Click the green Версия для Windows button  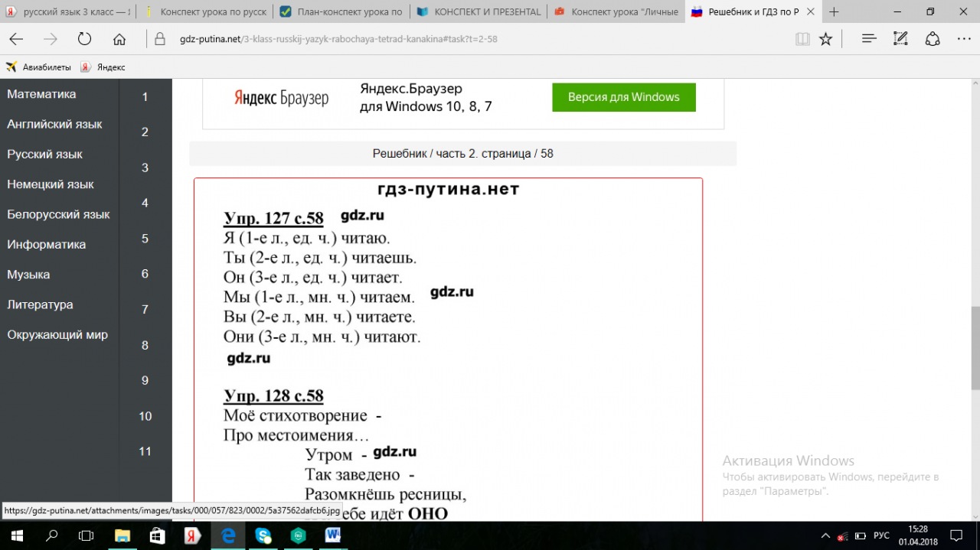[x=623, y=97]
